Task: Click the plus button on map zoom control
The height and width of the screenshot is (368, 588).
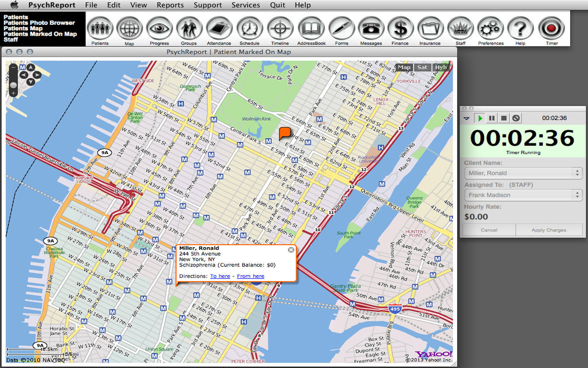Action: (13, 93)
